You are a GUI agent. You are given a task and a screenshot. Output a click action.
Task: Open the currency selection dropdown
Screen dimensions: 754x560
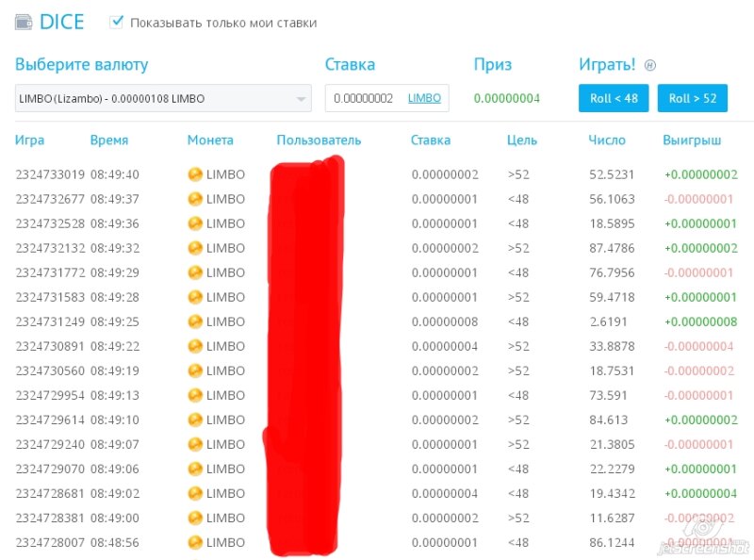pos(162,98)
